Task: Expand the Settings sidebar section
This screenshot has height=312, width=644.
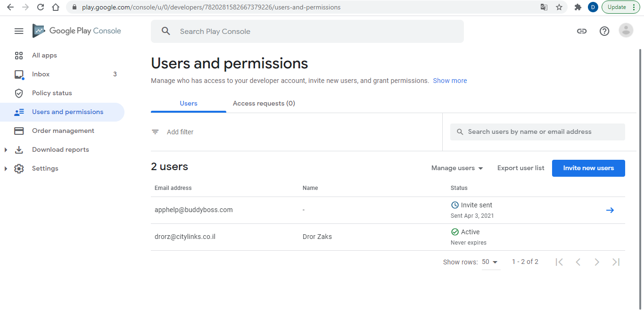Action: 6,169
